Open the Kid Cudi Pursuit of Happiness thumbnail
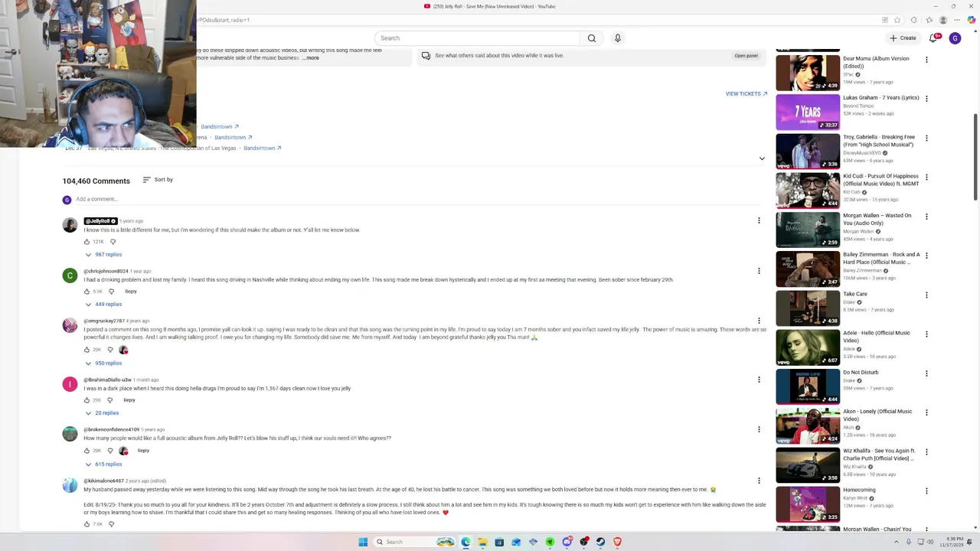 coord(808,191)
